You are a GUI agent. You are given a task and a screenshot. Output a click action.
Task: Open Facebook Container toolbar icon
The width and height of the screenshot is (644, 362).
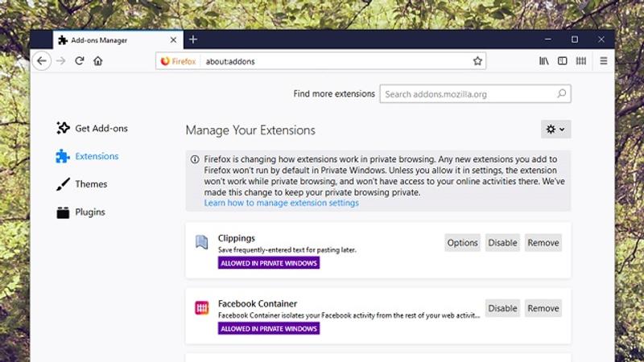pos(580,61)
